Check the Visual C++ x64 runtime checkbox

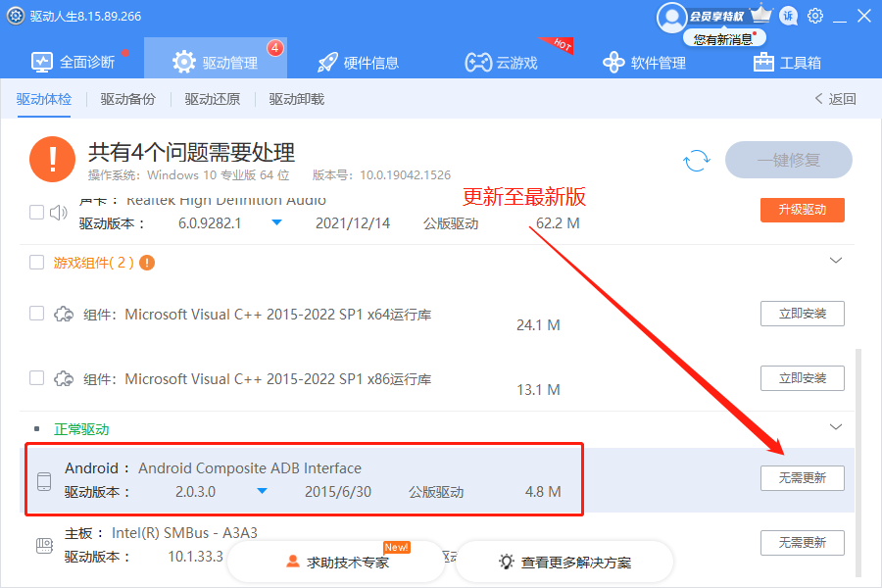click(x=36, y=313)
